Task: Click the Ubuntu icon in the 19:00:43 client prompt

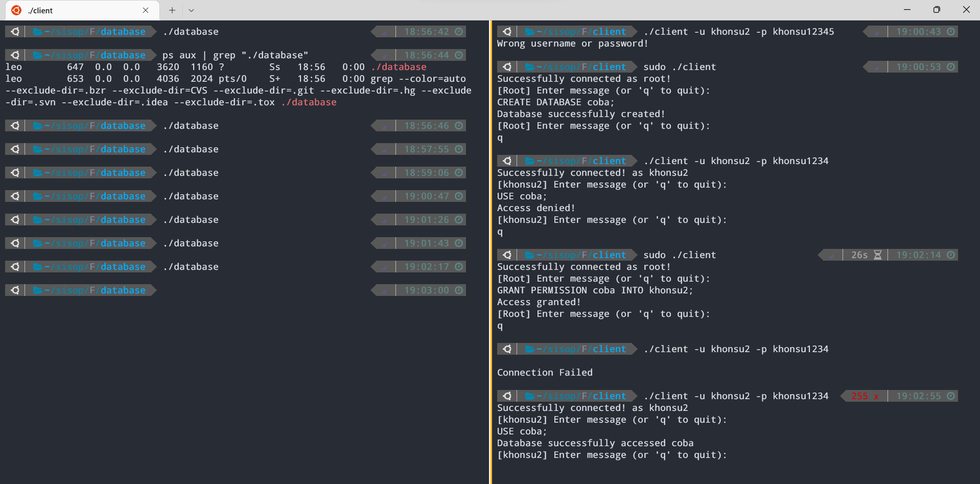Action: pos(506,31)
